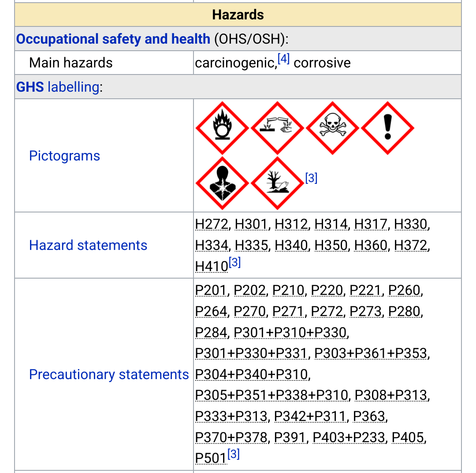This screenshot has height=473, width=476.
Task: Click citation [3] beside the pictograms
Action: [311, 178]
